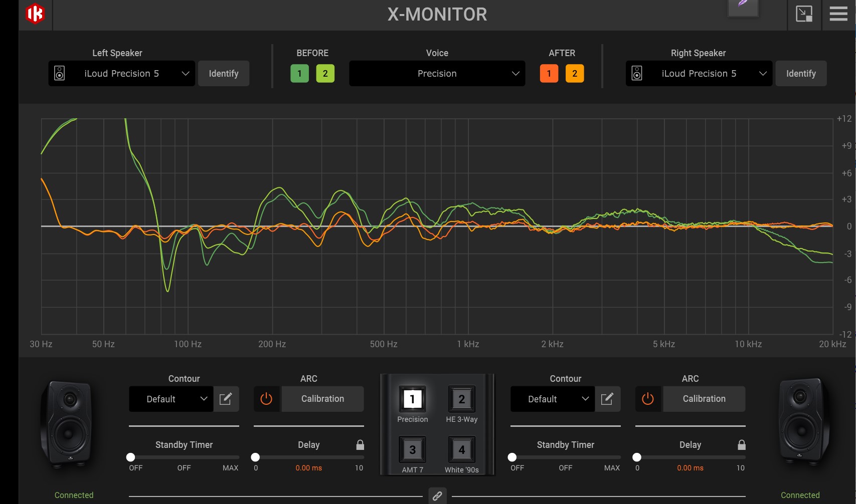The height and width of the screenshot is (504, 856).
Task: Adjust left speaker Standby Timer slider
Action: coord(184,457)
